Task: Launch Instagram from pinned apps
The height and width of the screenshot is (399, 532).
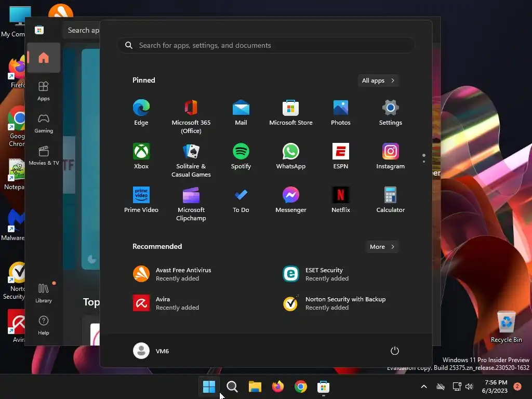Action: [x=391, y=156]
